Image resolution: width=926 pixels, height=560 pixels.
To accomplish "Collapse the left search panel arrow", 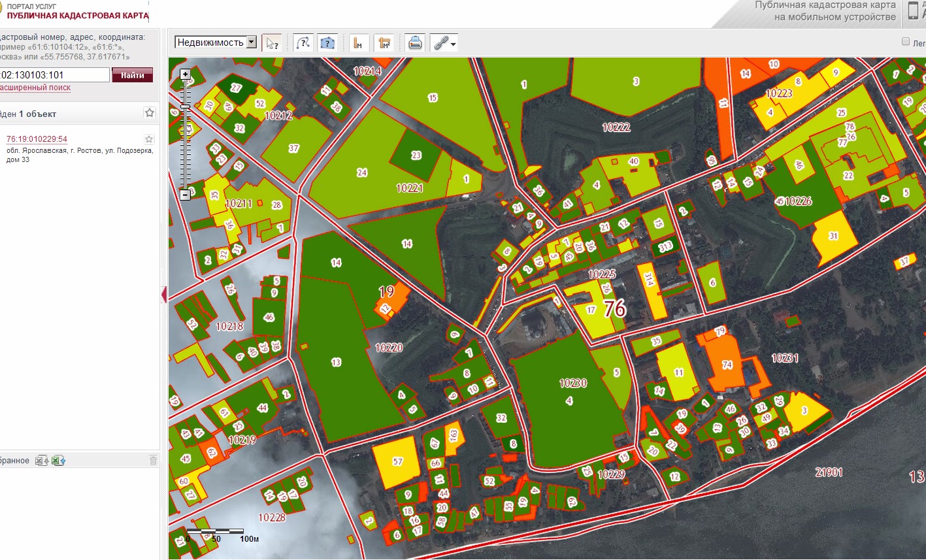I will [164, 295].
